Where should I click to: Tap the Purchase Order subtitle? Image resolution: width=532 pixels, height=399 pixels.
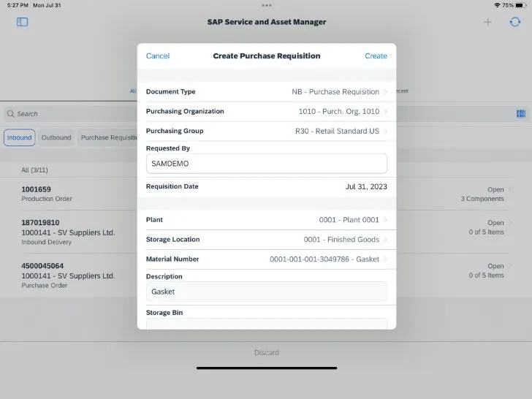coord(45,285)
